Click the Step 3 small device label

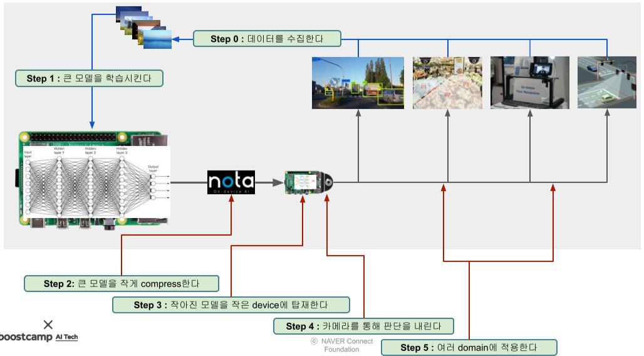(x=231, y=305)
